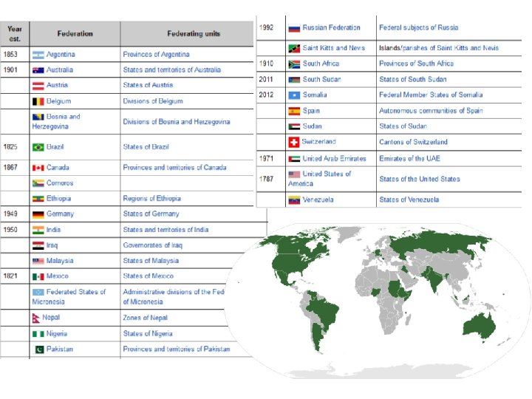Open Provinces and territories of Canada link
Screen dimensions: 532x399
(x=174, y=168)
